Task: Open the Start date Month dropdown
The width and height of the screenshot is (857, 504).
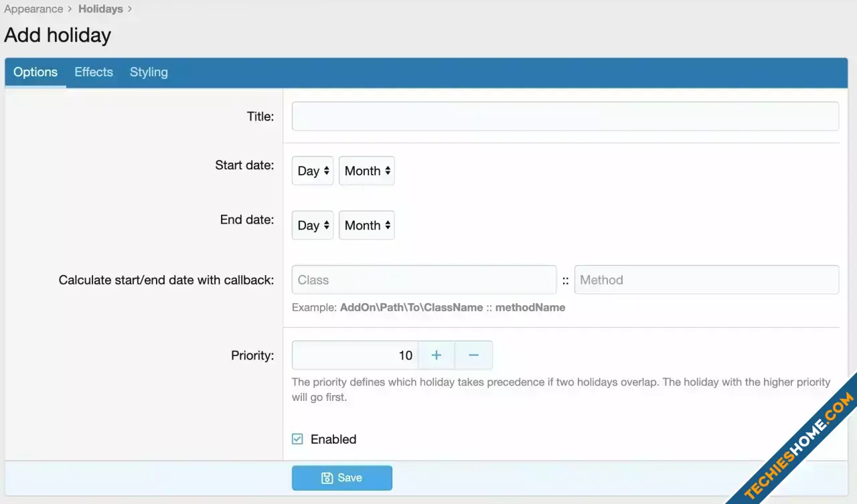Action: [367, 171]
